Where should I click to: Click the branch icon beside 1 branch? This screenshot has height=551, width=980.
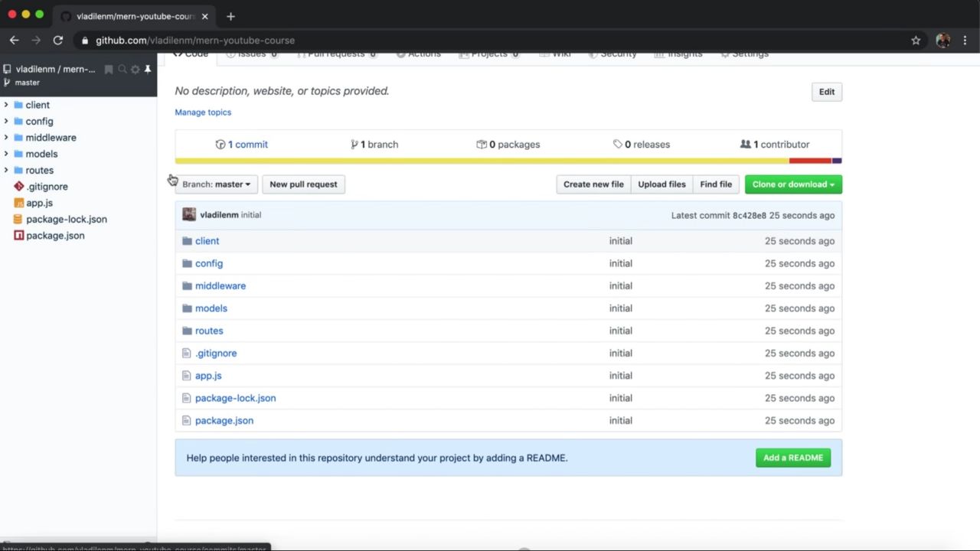coord(354,144)
